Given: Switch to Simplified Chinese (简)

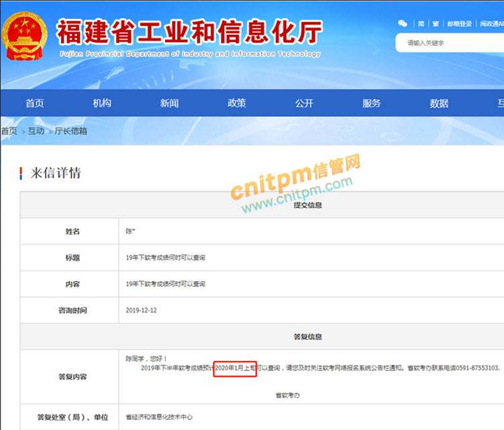Looking at the screenshot, I should 421,23.
